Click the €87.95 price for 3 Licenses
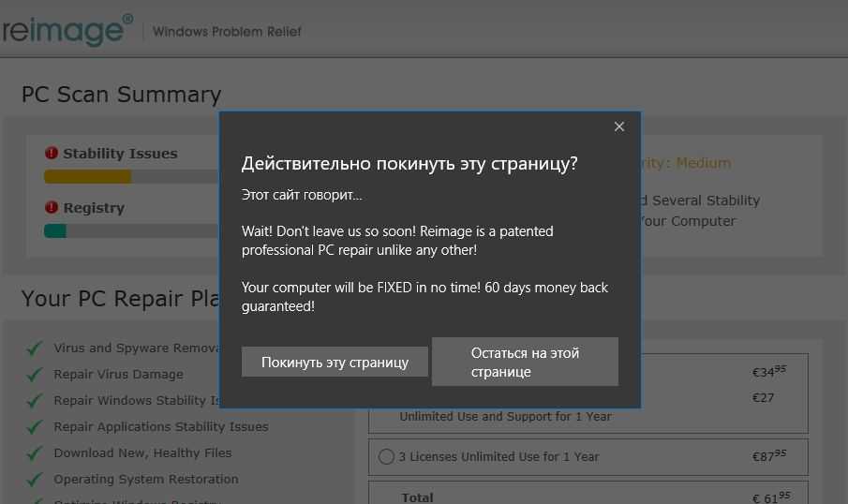The image size is (848, 504). pyautogui.click(x=768, y=456)
